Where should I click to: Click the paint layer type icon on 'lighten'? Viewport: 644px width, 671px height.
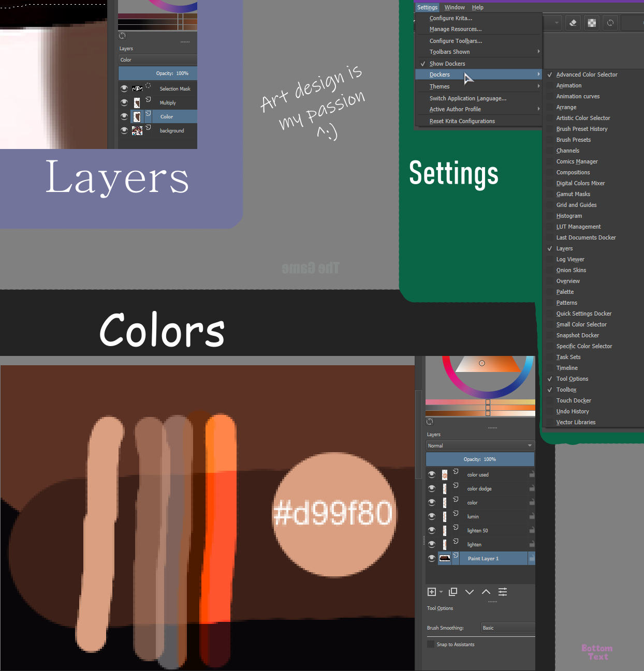(456, 542)
